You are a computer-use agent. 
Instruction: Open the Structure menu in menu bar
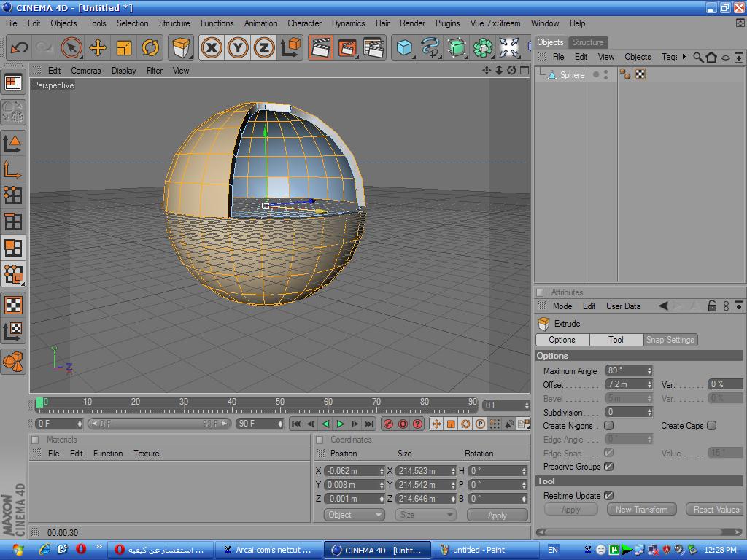coord(174,23)
